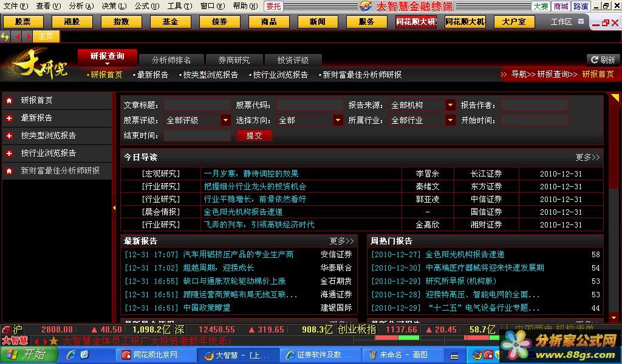Switch to the 分析师排名 tab
The image size is (622, 364).
(171, 60)
